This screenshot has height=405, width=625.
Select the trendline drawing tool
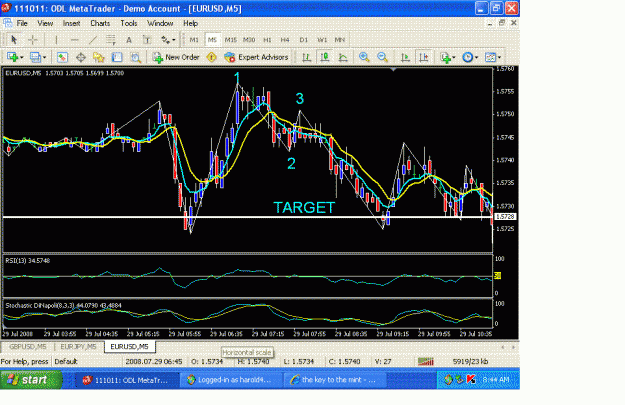tap(93, 40)
